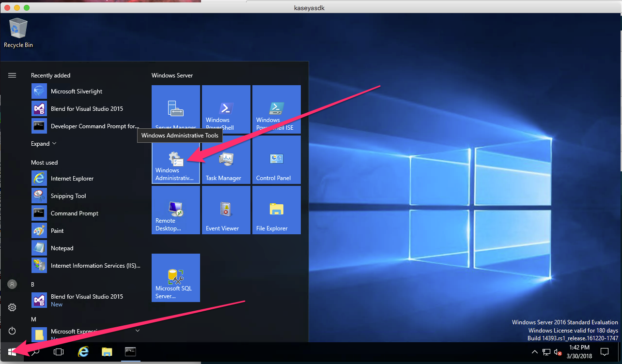Screen dimensions: 622x364
Task: Open the File Explorer tile
Action: 277,210
